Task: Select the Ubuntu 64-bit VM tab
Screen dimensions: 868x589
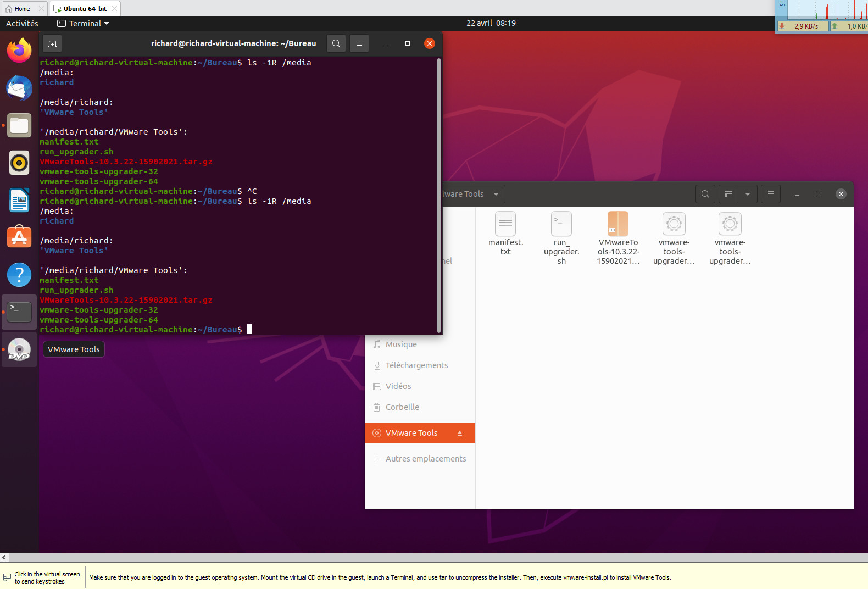Action: pos(85,9)
